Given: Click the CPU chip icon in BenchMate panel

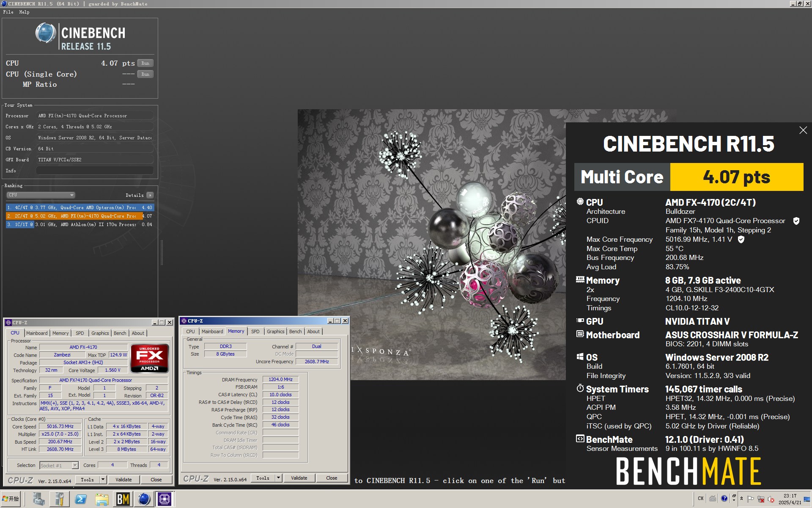Looking at the screenshot, I should pos(580,202).
